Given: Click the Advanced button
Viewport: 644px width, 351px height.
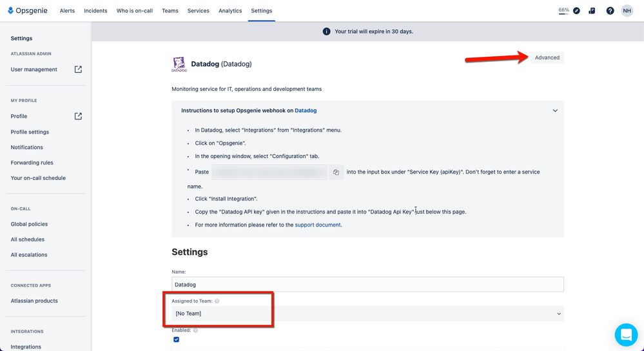Looking at the screenshot, I should point(547,57).
